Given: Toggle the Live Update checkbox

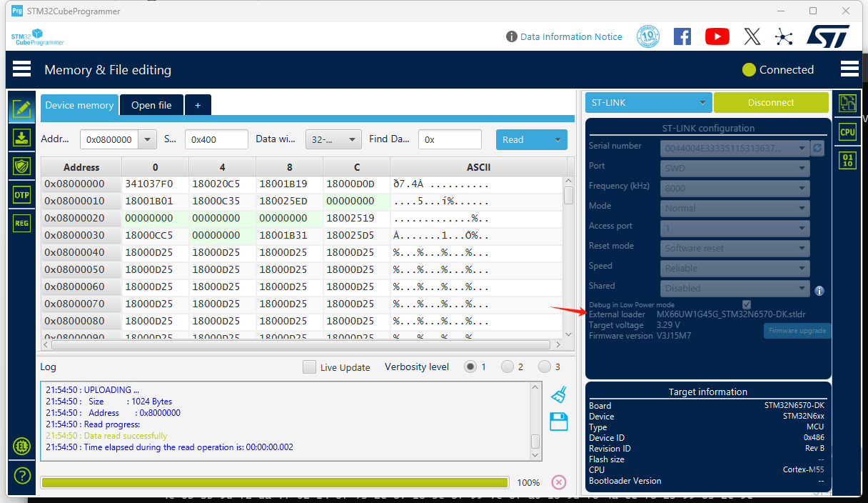Looking at the screenshot, I should (309, 367).
